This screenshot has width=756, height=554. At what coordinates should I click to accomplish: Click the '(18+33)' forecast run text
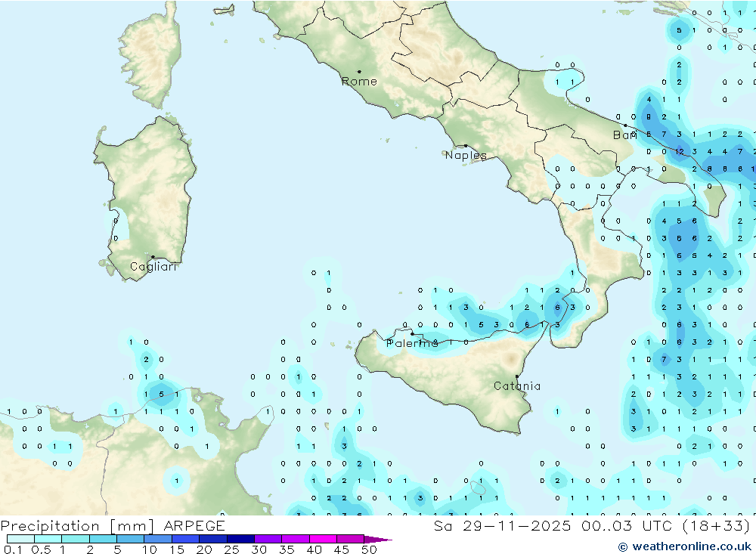click(717, 525)
